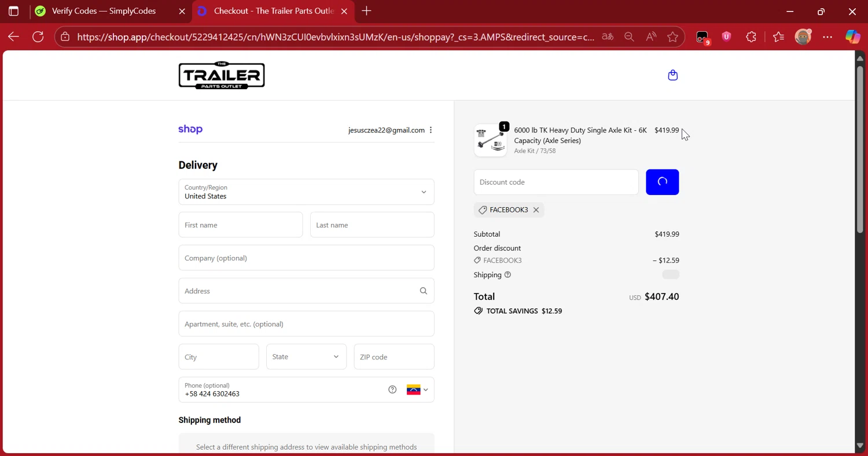Close the Verify Codes SimplyCodes tab
Screen dimensions: 868x456
[182, 11]
